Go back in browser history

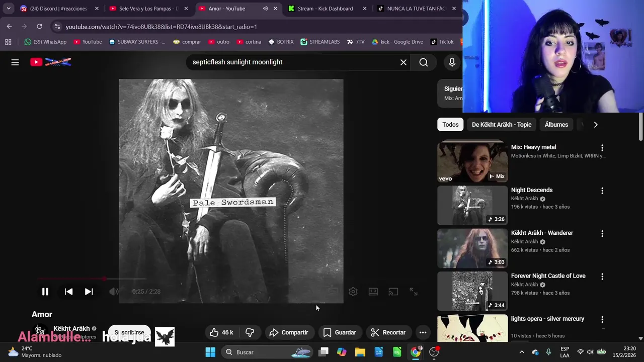click(x=9, y=27)
